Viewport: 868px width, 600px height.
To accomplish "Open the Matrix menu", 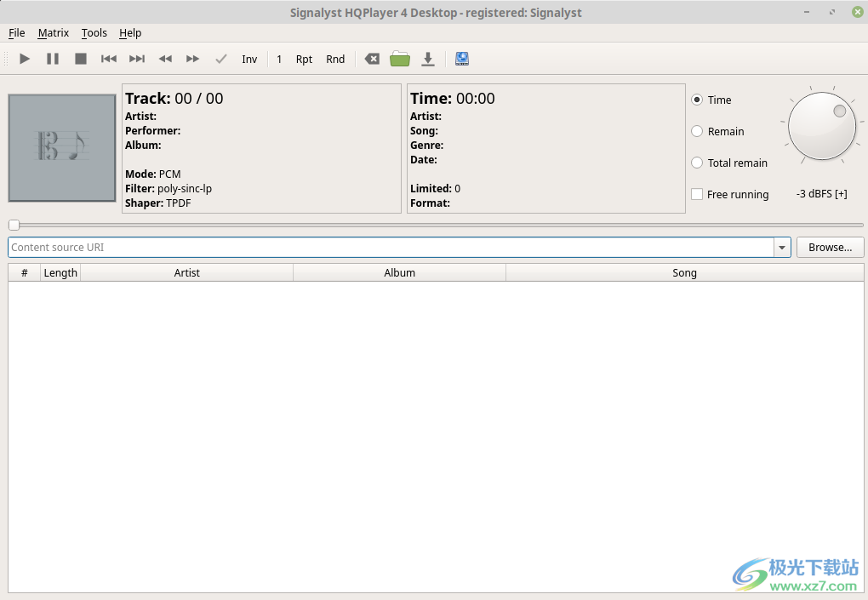I will pyautogui.click(x=53, y=32).
